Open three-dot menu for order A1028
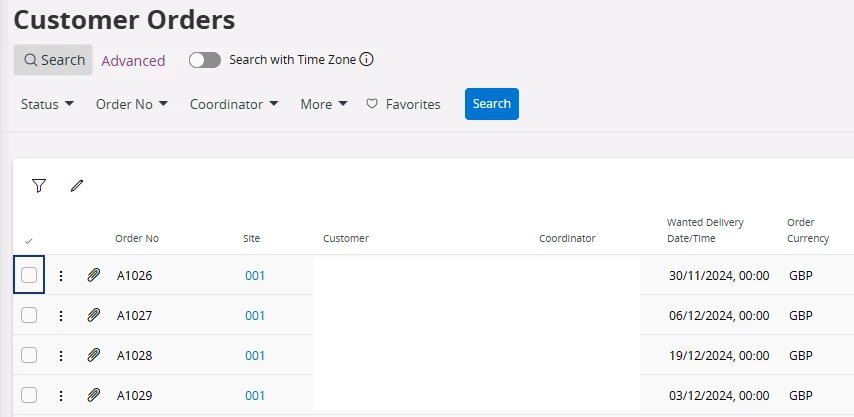This screenshot has height=417, width=854. [61, 356]
